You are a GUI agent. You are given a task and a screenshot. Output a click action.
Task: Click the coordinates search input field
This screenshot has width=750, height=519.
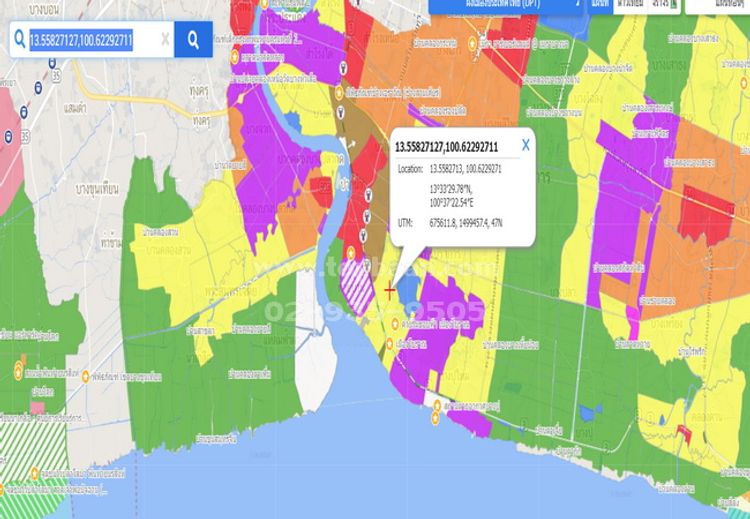[92, 40]
